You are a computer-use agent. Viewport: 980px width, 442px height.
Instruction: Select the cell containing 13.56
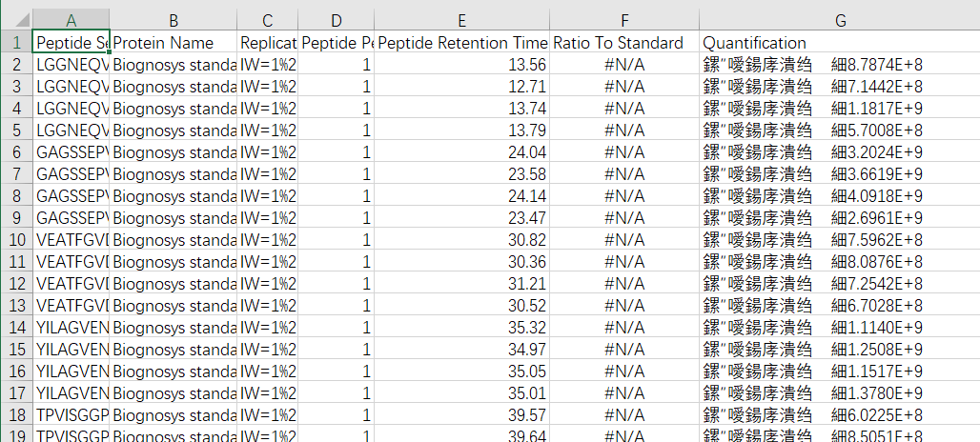[462, 65]
